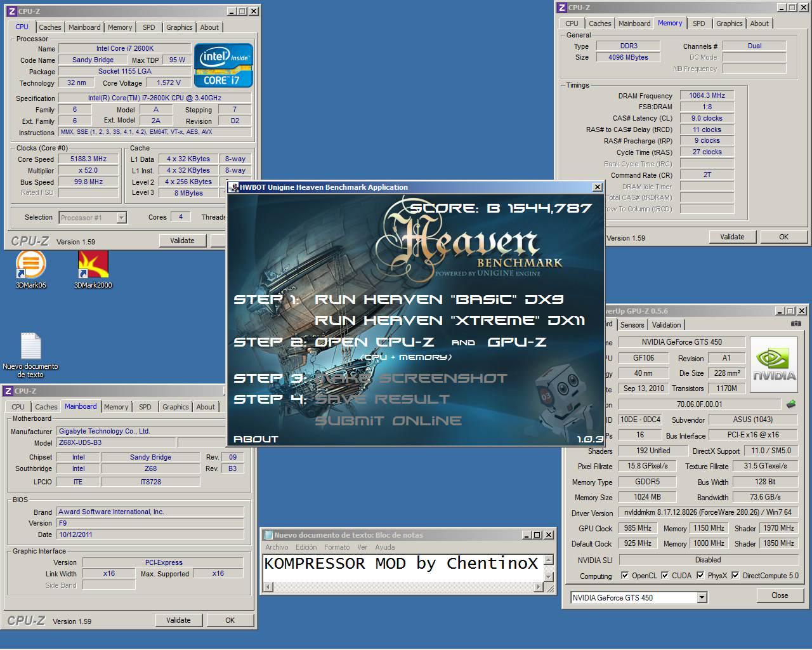
Task: Toggle the PhysX checkbox in GPU-Z
Action: click(700, 576)
